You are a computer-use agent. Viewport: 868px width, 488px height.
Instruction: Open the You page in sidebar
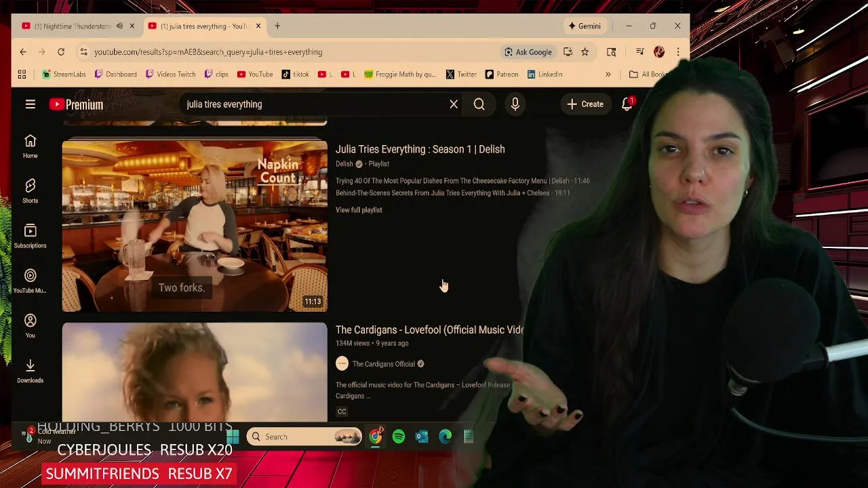30,327
